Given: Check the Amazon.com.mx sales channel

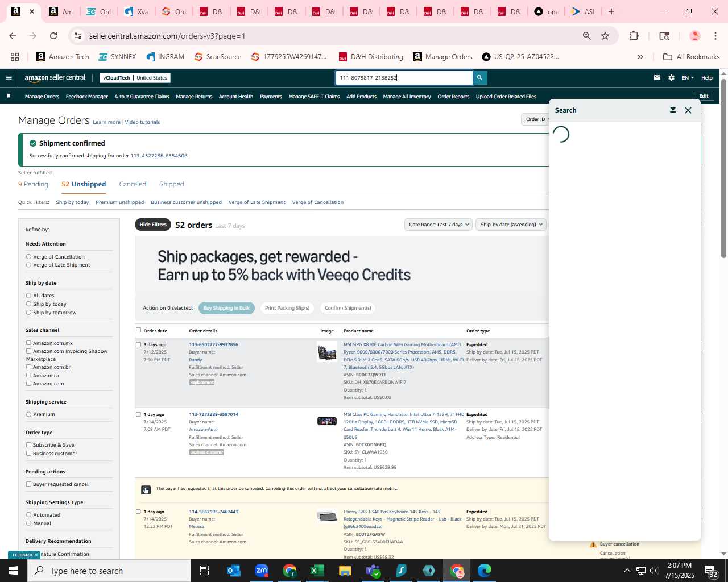Looking at the screenshot, I should coord(28,343).
